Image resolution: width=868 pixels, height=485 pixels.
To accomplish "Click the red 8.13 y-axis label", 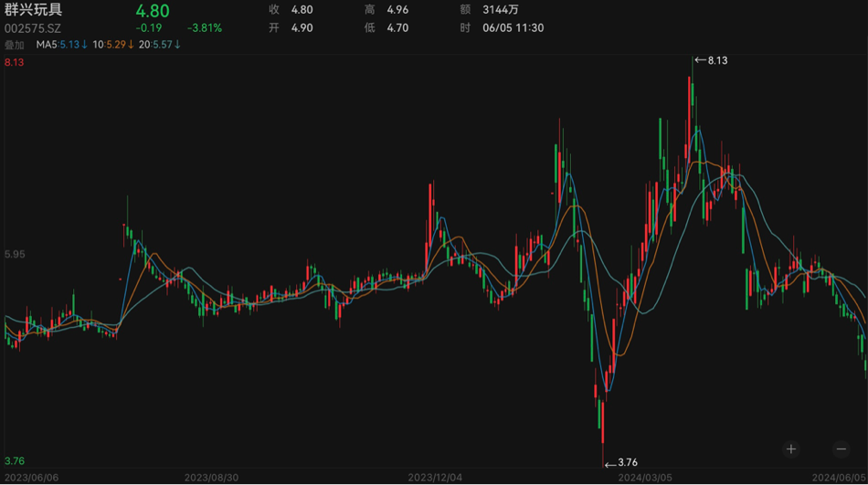I will coord(15,62).
